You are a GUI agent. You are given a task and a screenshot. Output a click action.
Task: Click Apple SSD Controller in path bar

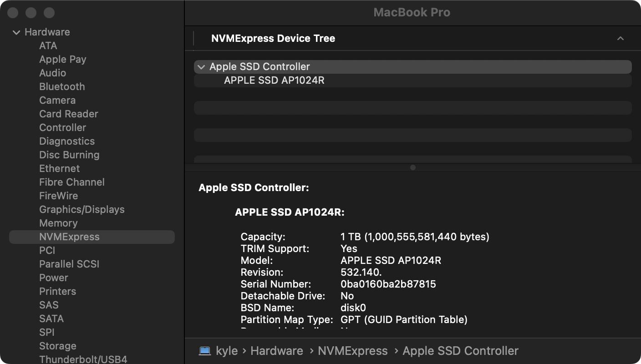461,351
